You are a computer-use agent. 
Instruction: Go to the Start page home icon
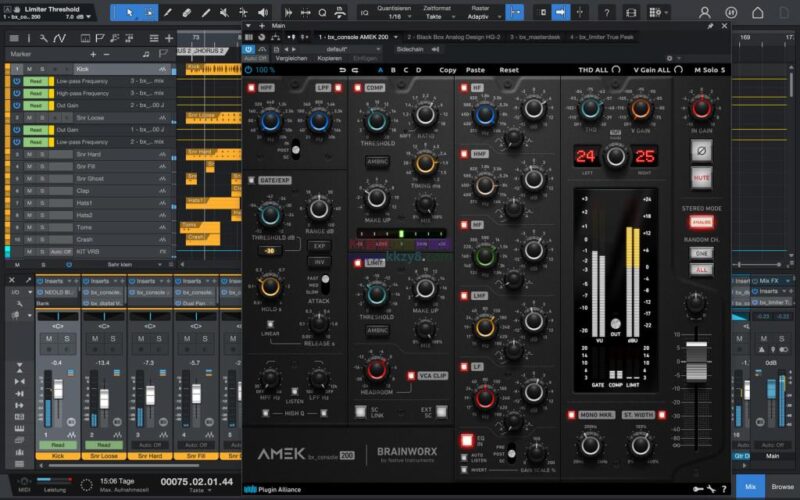tap(758, 12)
